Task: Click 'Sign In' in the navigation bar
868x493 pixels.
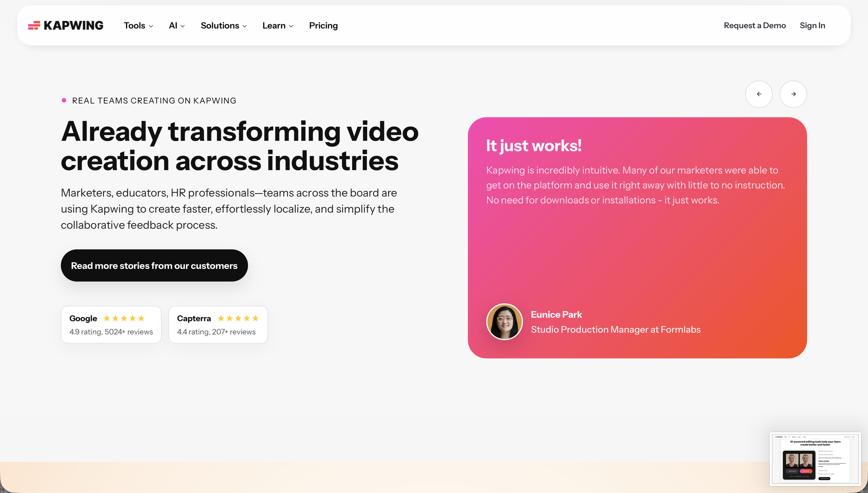Action: [x=812, y=25]
